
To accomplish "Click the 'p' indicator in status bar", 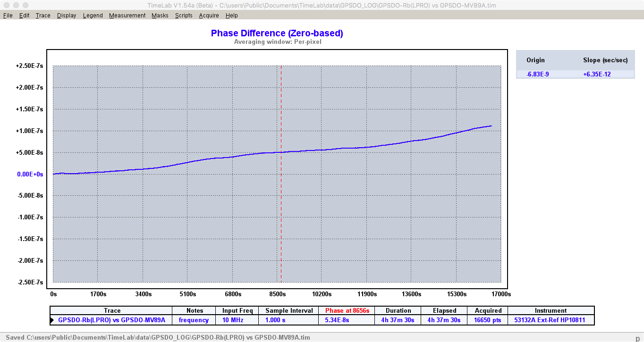I will (637, 338).
